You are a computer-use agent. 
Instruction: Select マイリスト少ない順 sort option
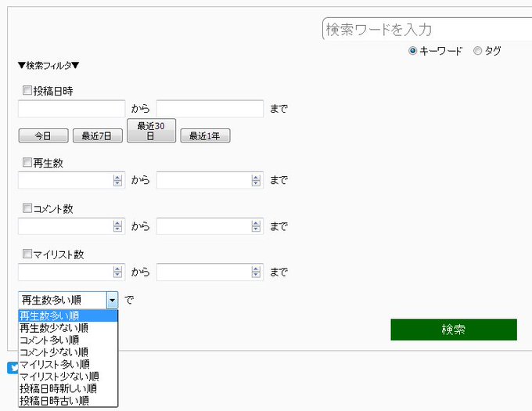(x=68, y=377)
